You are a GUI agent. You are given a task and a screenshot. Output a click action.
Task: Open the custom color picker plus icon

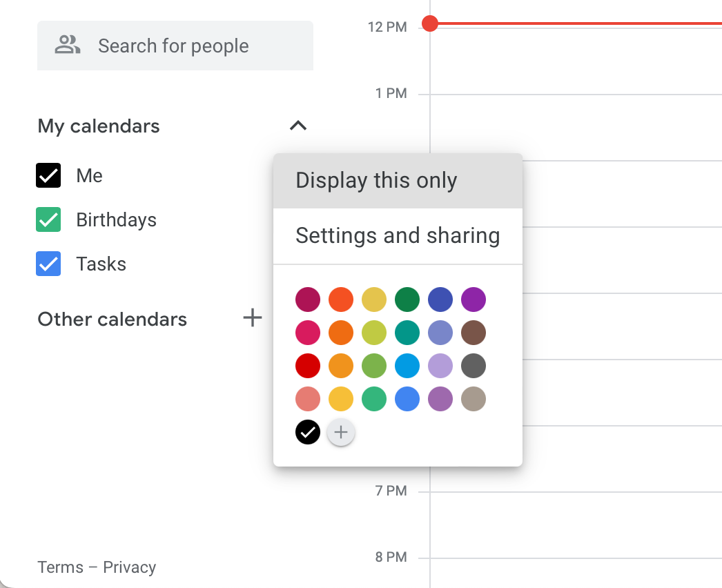tap(341, 432)
